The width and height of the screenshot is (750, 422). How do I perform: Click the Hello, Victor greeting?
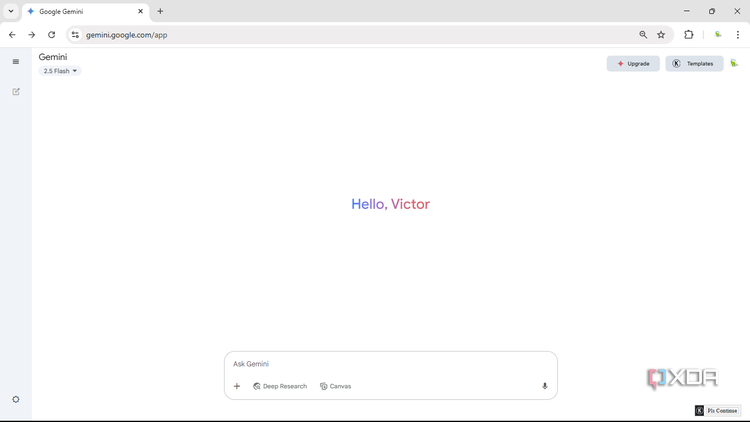click(x=390, y=204)
